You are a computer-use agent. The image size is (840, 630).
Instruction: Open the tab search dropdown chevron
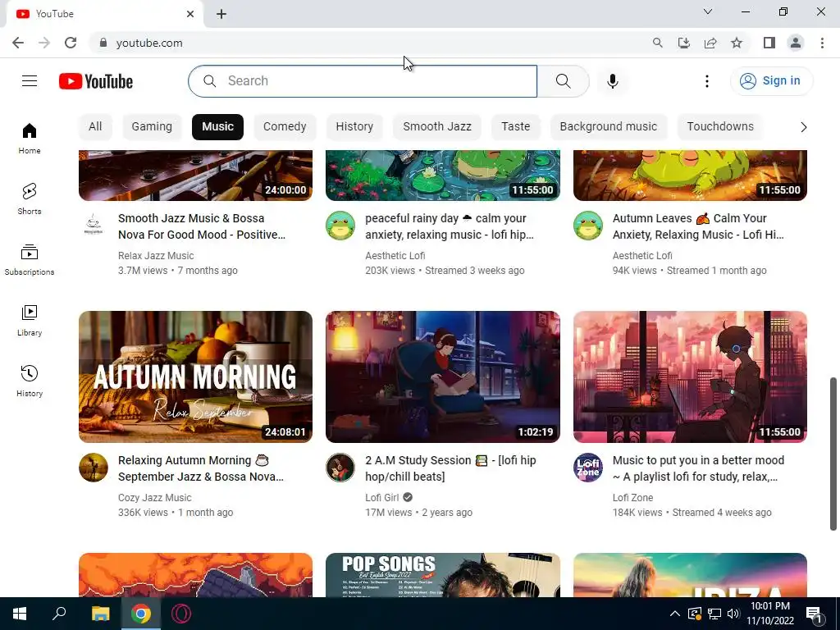[x=707, y=11]
